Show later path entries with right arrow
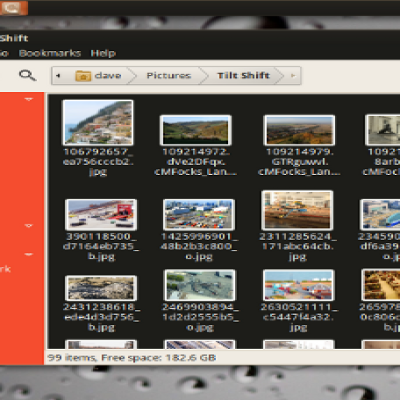Screen dimensions: 400x400 pyautogui.click(x=293, y=76)
